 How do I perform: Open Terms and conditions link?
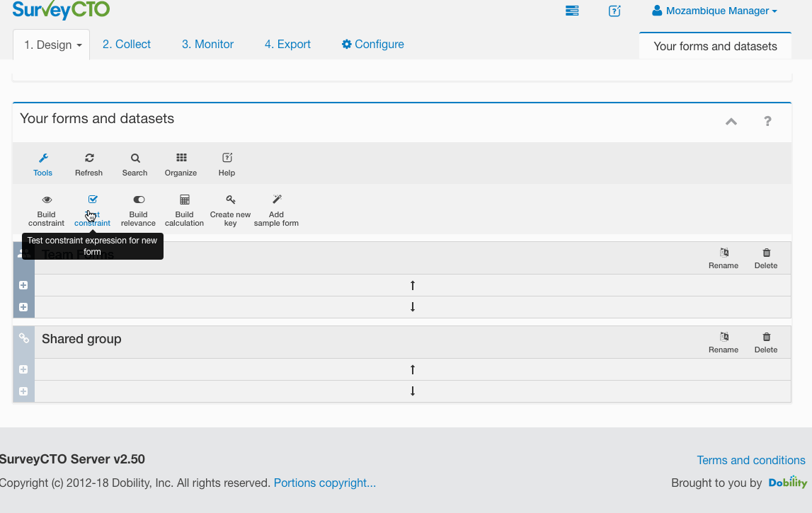pyautogui.click(x=751, y=460)
